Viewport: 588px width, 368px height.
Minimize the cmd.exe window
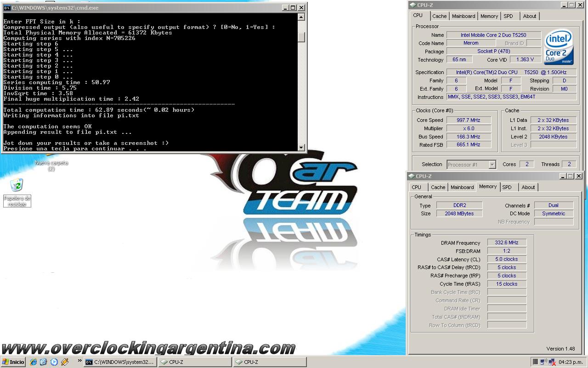pyautogui.click(x=285, y=8)
